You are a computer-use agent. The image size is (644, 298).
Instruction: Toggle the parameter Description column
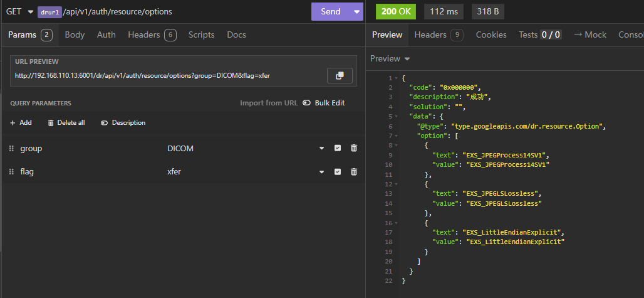pyautogui.click(x=123, y=123)
